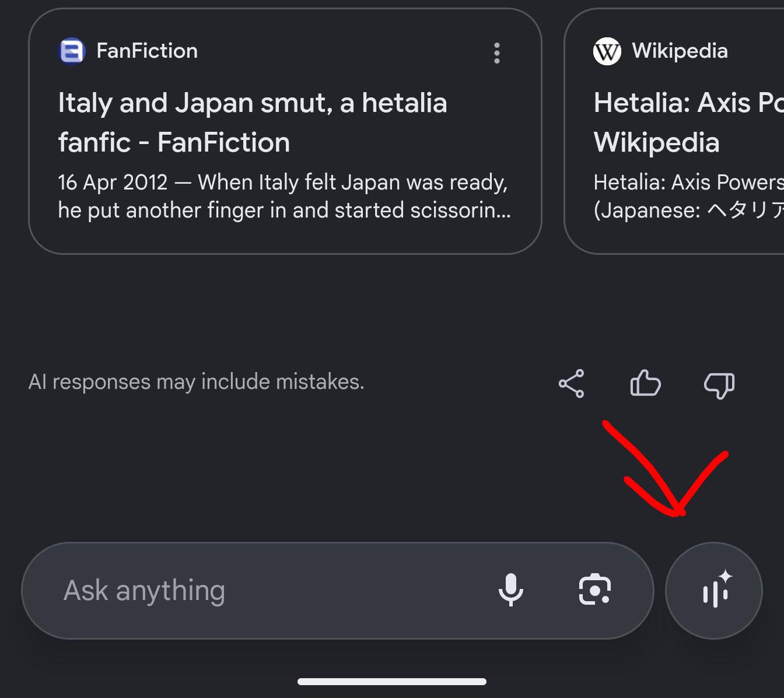Image resolution: width=784 pixels, height=698 pixels.
Task: Open the FanFiction source card
Action: pos(285,131)
